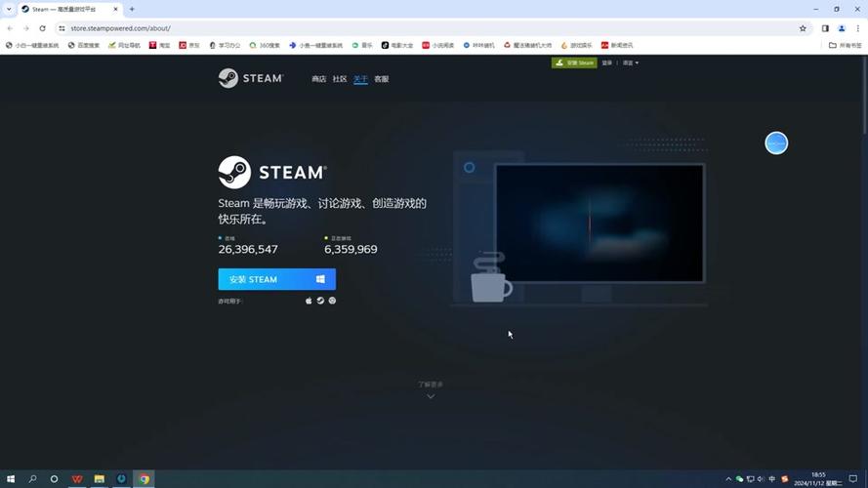This screenshot has width=868, height=488.
Task: Open the 客服 support menu item
Action: point(382,79)
